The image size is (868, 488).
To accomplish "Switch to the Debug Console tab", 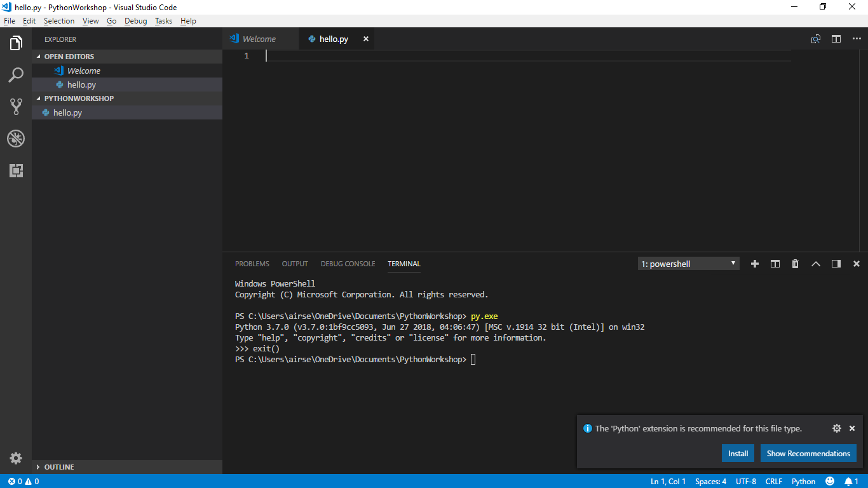I will (x=348, y=264).
